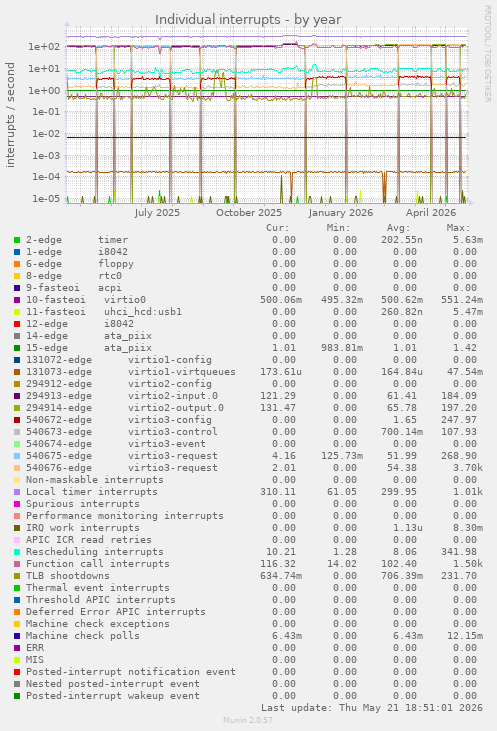The image size is (497, 731).
Task: Click the Cur: column header
Action: click(x=278, y=228)
